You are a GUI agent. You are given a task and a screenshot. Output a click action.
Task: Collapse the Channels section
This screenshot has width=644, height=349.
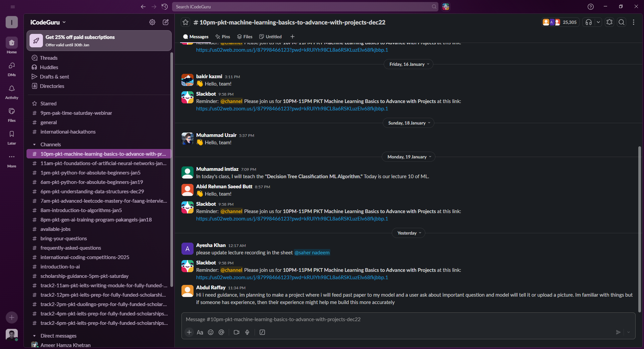click(x=35, y=144)
